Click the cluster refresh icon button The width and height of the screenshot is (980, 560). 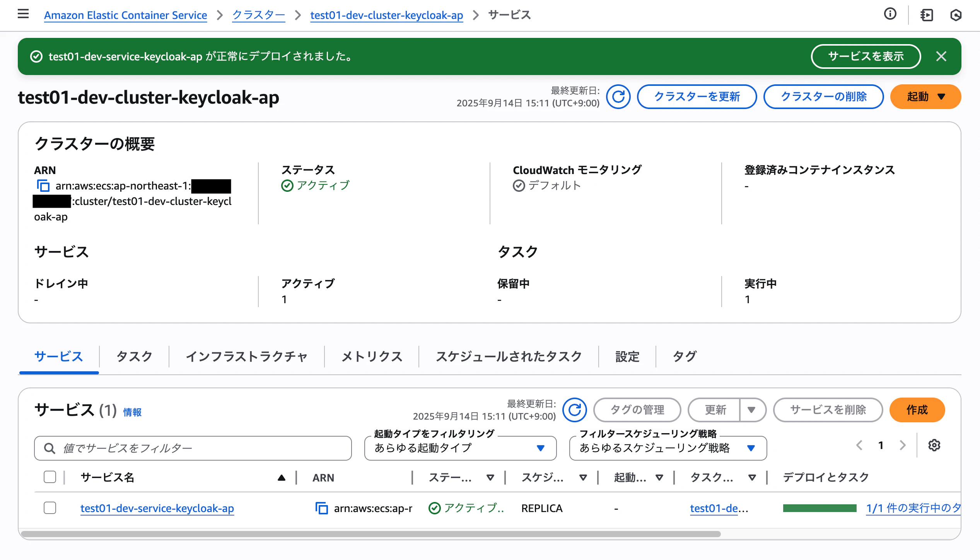[618, 97]
